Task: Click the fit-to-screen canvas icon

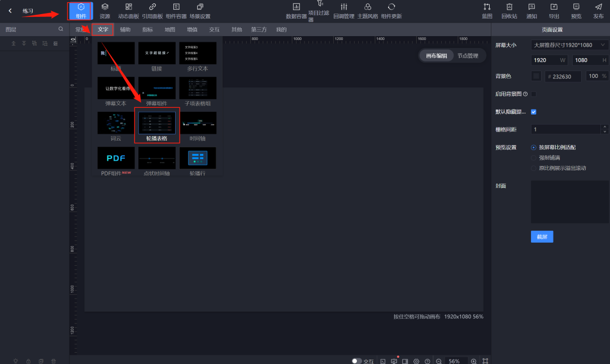Action: click(x=485, y=361)
